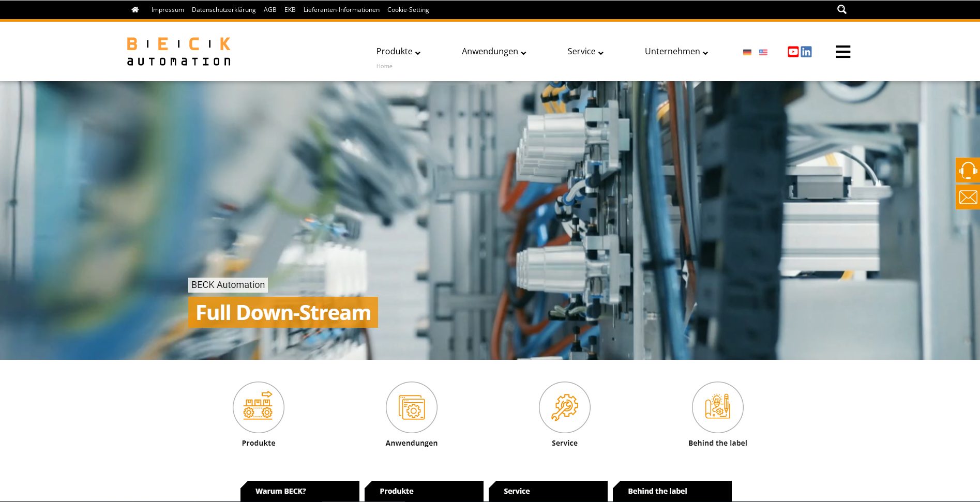
Task: Click the home icon in the top bar
Action: click(x=134, y=9)
